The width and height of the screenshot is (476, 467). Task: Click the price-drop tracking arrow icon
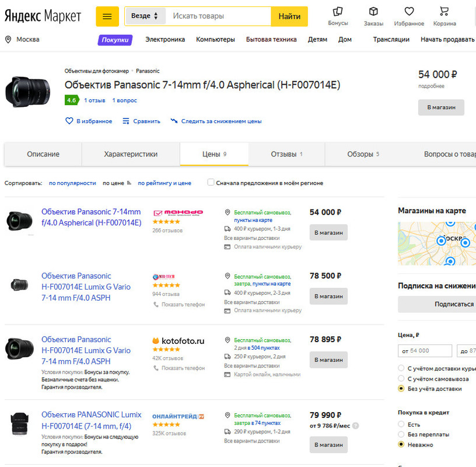[174, 121]
